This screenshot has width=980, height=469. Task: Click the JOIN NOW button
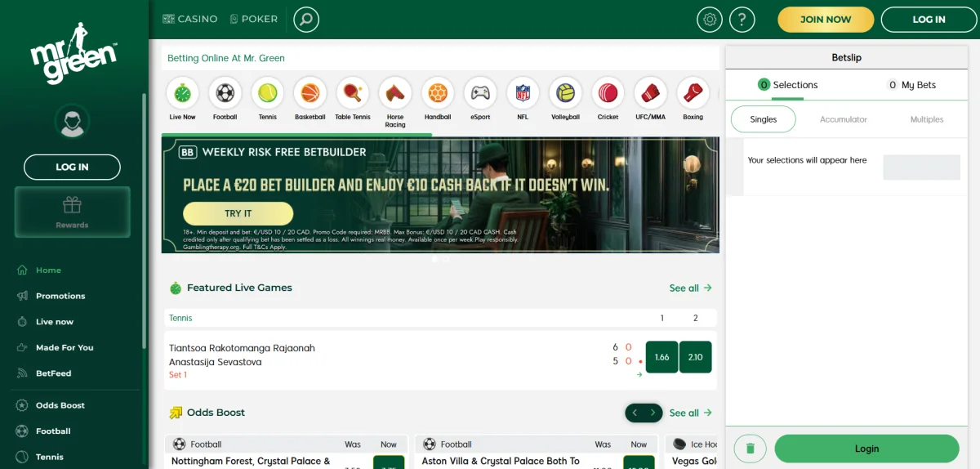coord(826,20)
